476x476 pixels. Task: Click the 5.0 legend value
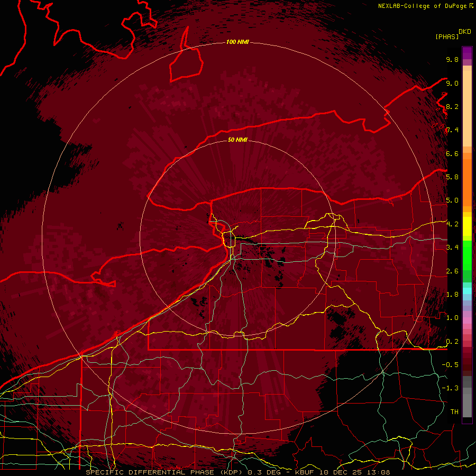coord(452,200)
